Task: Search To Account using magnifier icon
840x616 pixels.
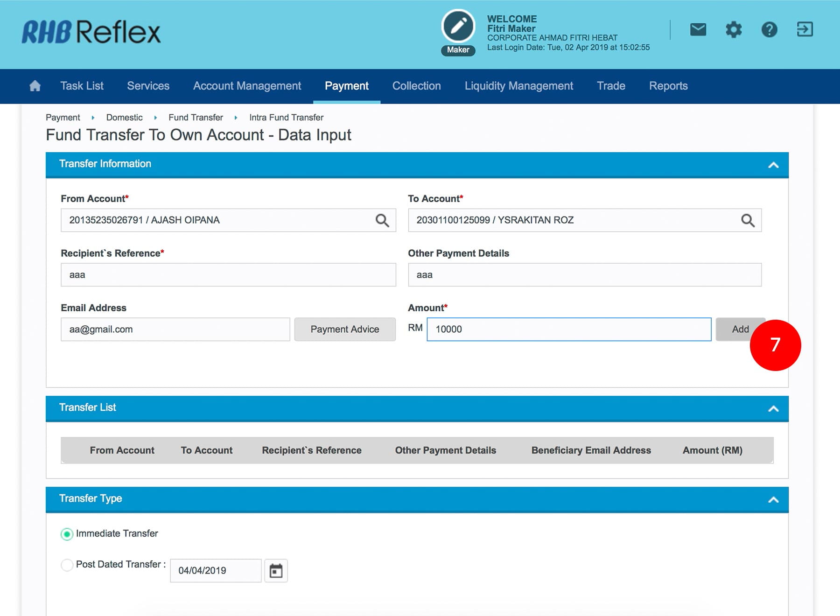Action: (748, 220)
